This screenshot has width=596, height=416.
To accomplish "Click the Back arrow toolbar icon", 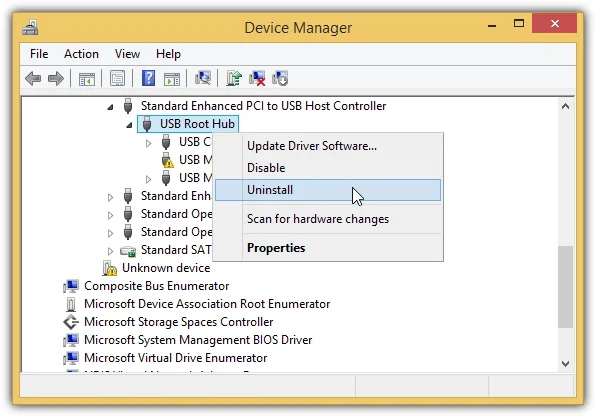I will 33,79.
